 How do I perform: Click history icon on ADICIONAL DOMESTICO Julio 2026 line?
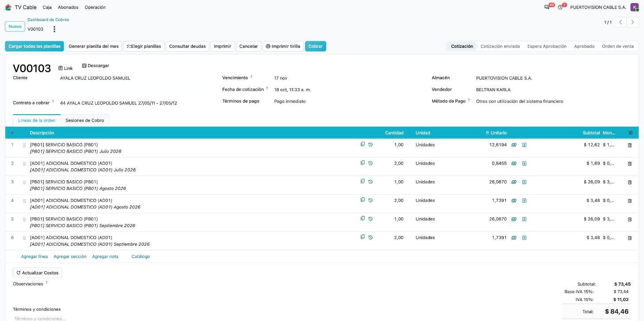(371, 163)
